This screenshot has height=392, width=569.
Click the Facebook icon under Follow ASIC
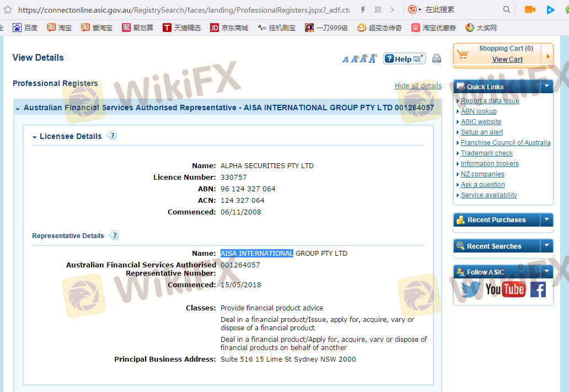pos(538,289)
